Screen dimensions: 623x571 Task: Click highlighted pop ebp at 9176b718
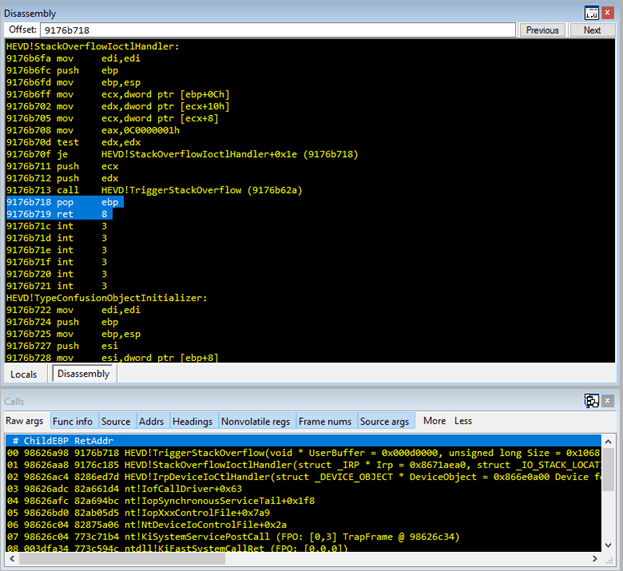click(65, 202)
